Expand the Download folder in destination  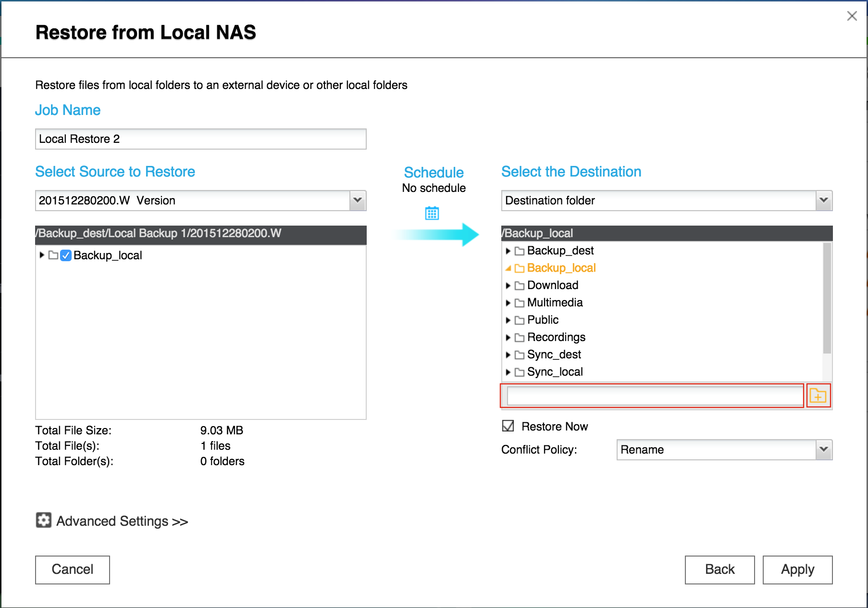point(508,286)
